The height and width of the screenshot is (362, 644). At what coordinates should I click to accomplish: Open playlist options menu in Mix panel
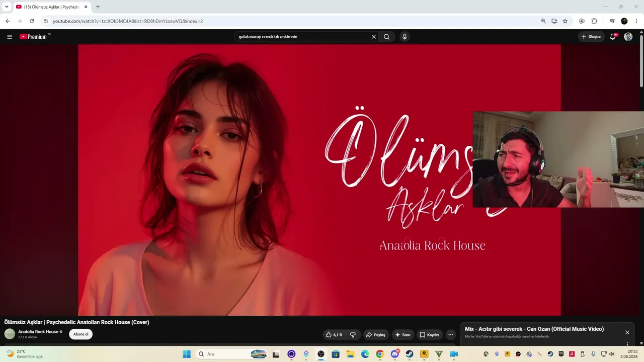[x=627, y=344]
